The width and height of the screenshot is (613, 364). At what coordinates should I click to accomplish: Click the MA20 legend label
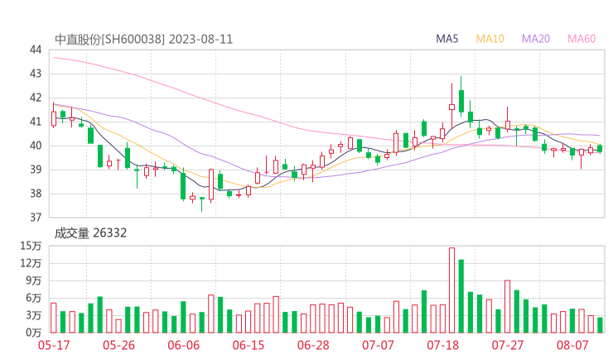click(536, 39)
